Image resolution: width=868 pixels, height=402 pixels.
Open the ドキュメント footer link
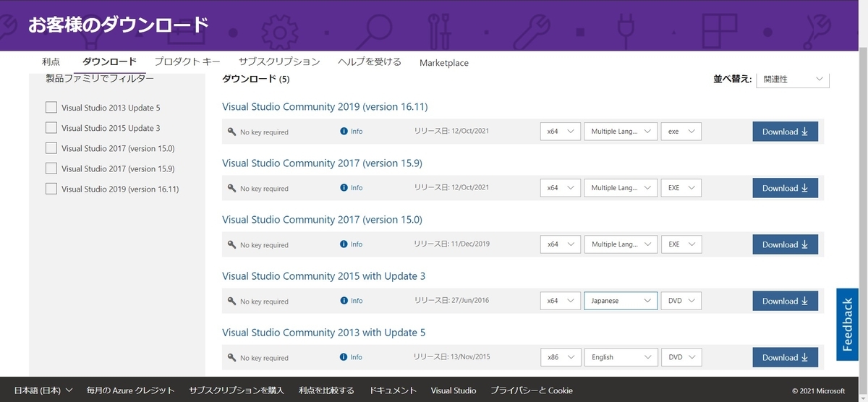(393, 390)
